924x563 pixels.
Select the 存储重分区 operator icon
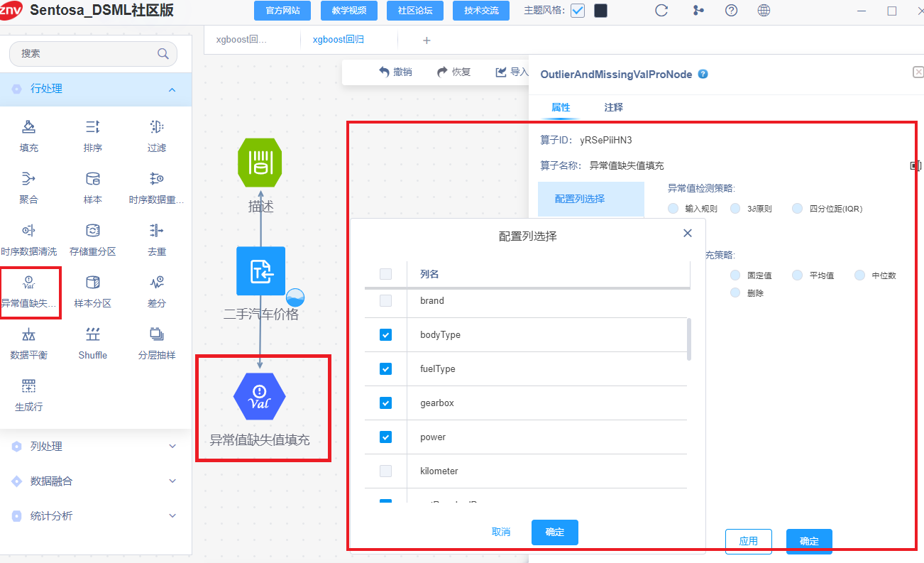point(93,230)
